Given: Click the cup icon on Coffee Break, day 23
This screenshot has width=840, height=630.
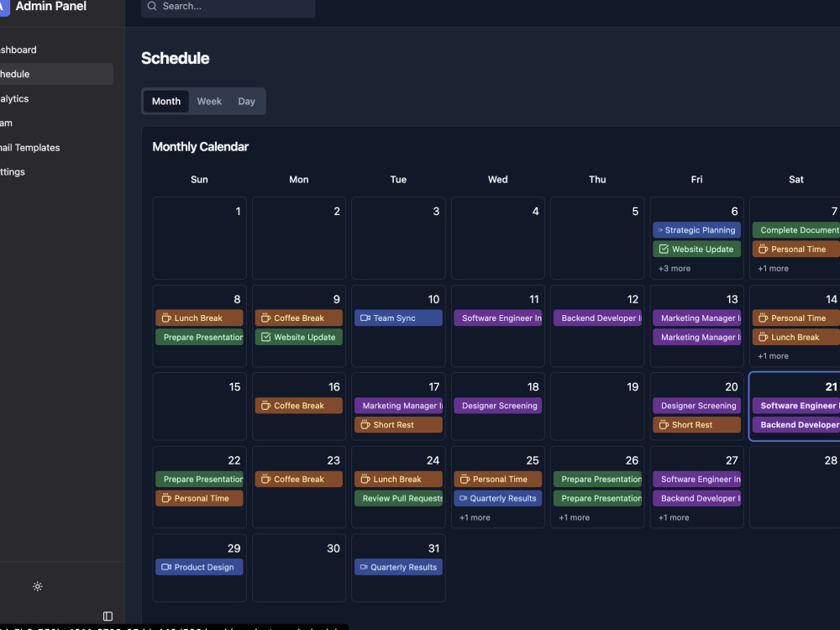Looking at the screenshot, I should pyautogui.click(x=265, y=479).
